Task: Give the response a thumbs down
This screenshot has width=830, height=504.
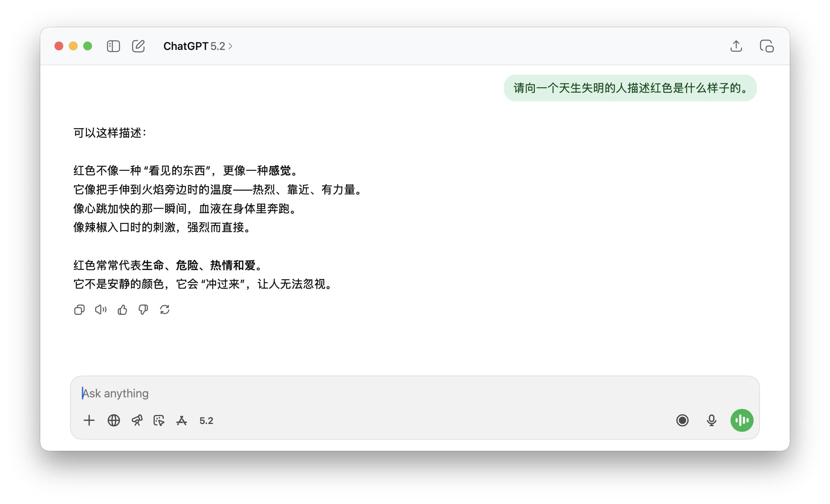Action: point(143,309)
